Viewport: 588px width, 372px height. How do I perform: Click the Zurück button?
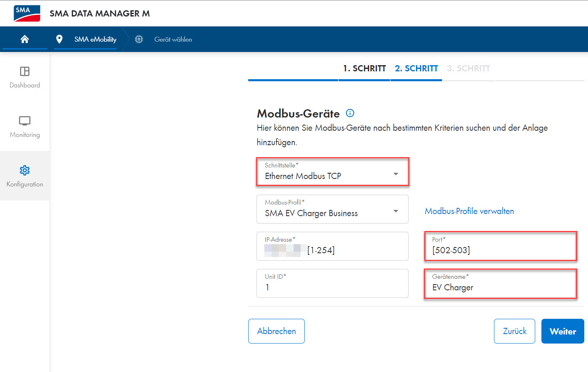(515, 331)
